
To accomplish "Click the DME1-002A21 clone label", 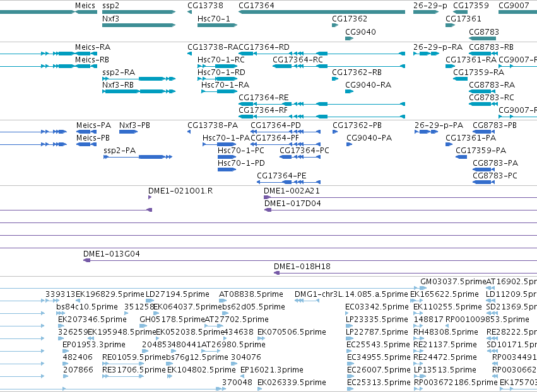I will coord(292,191).
